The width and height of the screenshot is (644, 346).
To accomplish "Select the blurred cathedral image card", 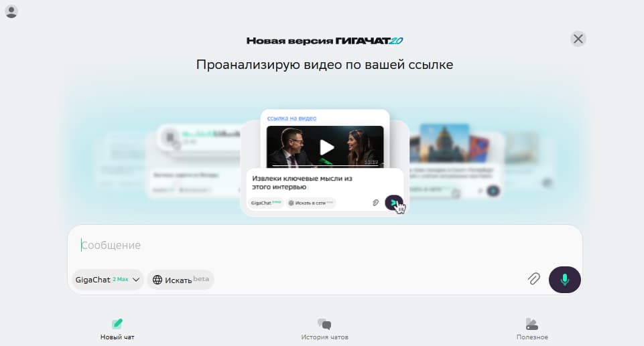I will [445, 143].
